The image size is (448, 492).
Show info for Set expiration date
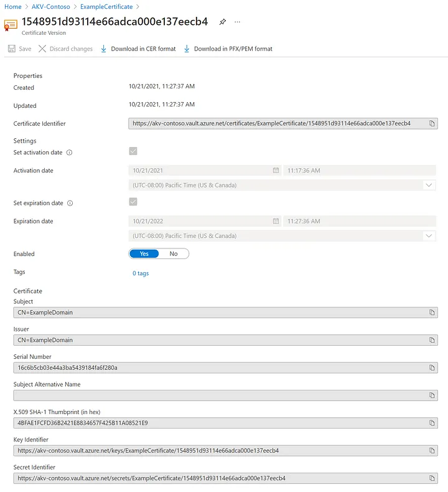(x=70, y=203)
